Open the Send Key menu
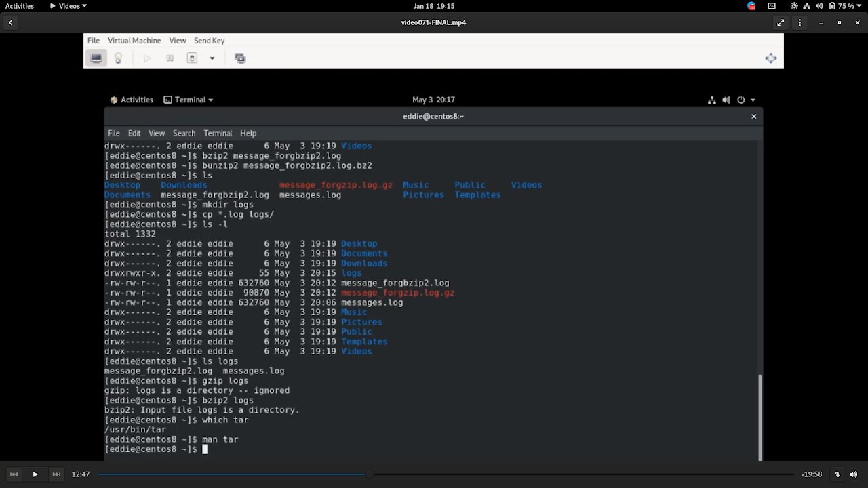The height and width of the screenshot is (488, 868). [209, 41]
